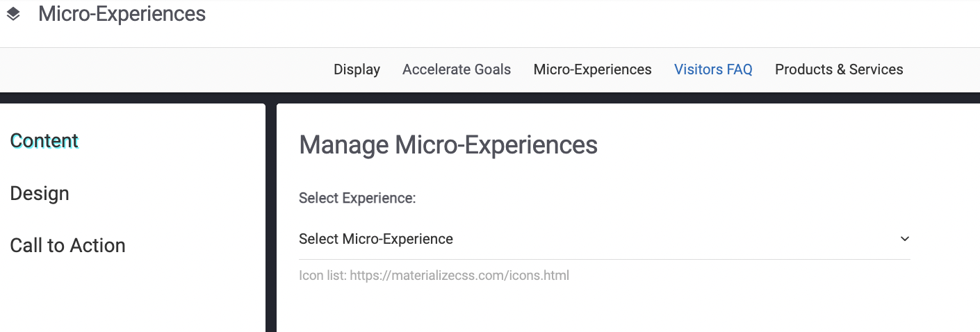Open the Display navigation tab

pyautogui.click(x=357, y=69)
